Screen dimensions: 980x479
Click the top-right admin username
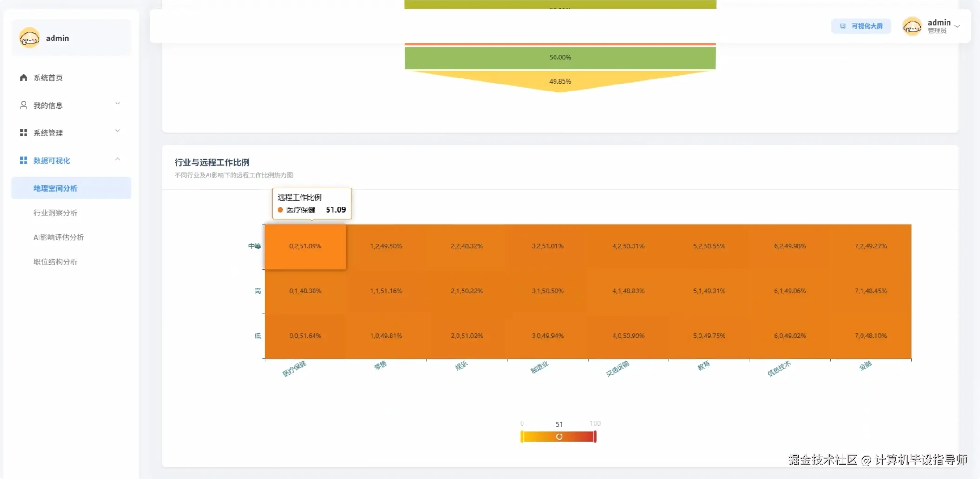[x=939, y=22]
